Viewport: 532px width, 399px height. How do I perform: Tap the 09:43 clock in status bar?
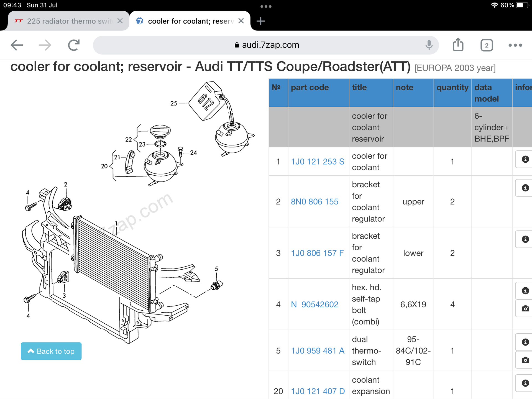pos(12,5)
